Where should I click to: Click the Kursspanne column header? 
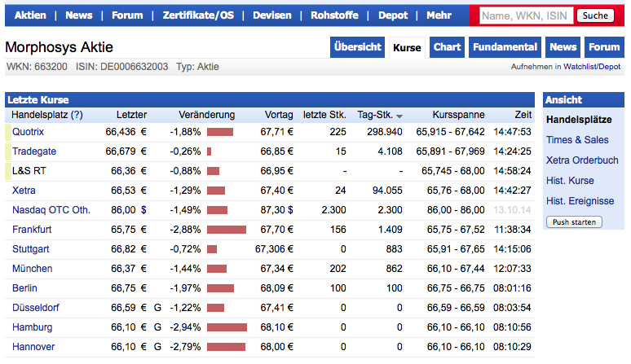tap(458, 115)
